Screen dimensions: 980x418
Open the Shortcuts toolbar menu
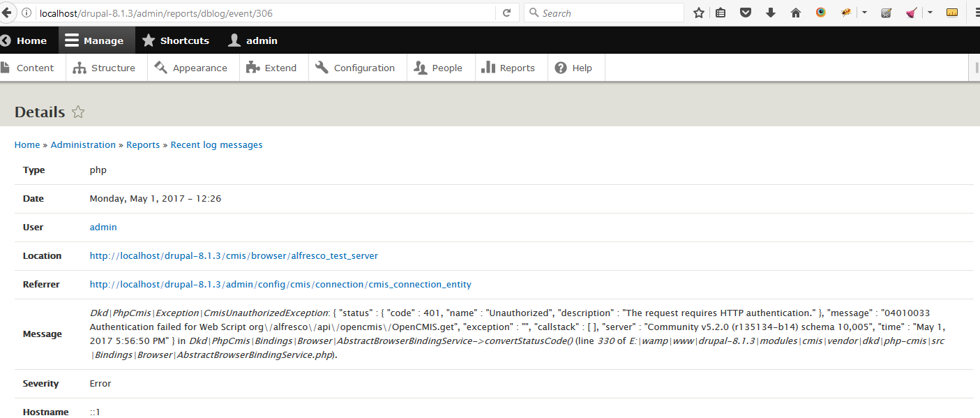tap(176, 40)
